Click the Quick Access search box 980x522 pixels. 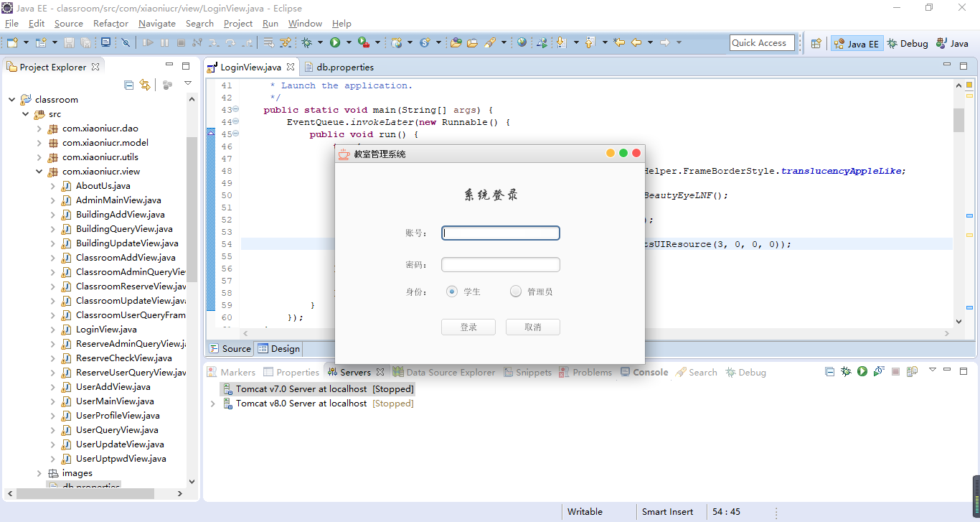tap(762, 43)
